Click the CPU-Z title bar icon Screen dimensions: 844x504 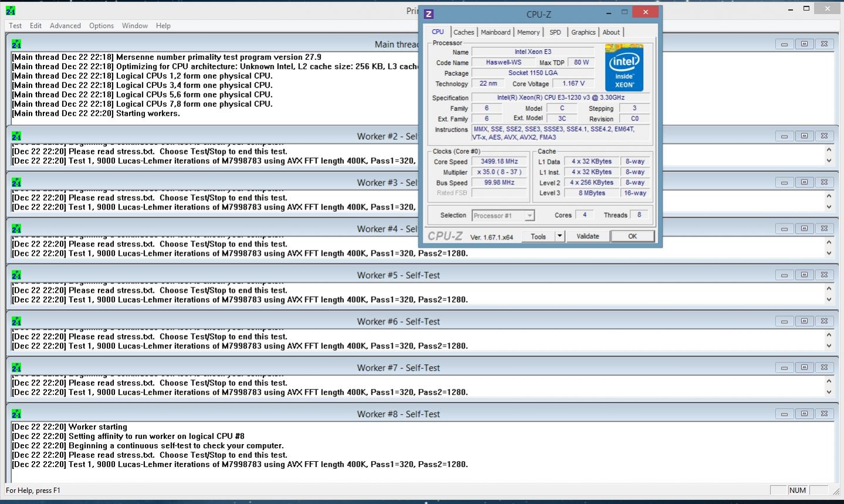[x=428, y=14]
